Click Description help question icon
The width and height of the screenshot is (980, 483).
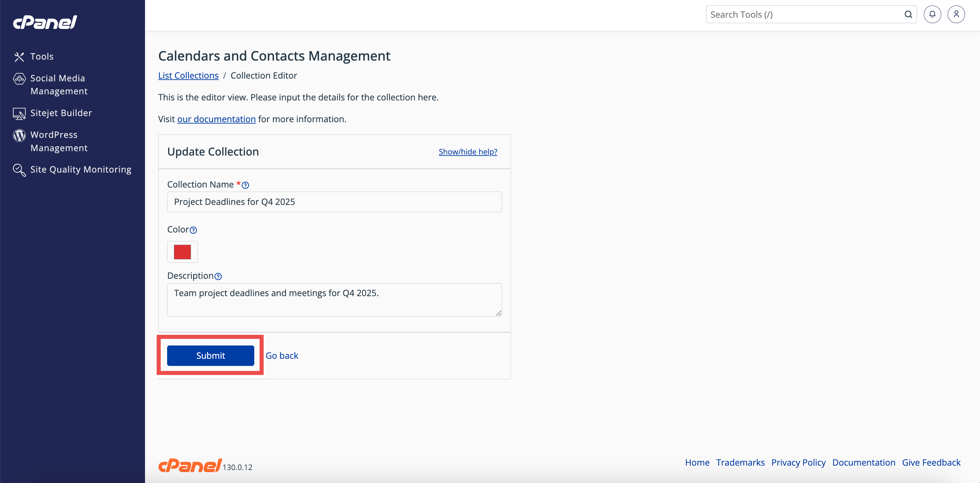coord(218,276)
